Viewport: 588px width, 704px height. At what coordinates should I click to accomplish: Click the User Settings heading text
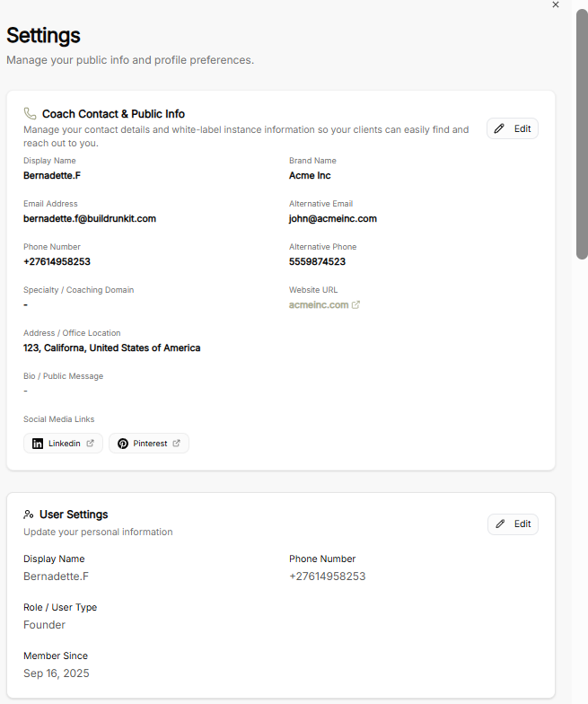click(74, 515)
